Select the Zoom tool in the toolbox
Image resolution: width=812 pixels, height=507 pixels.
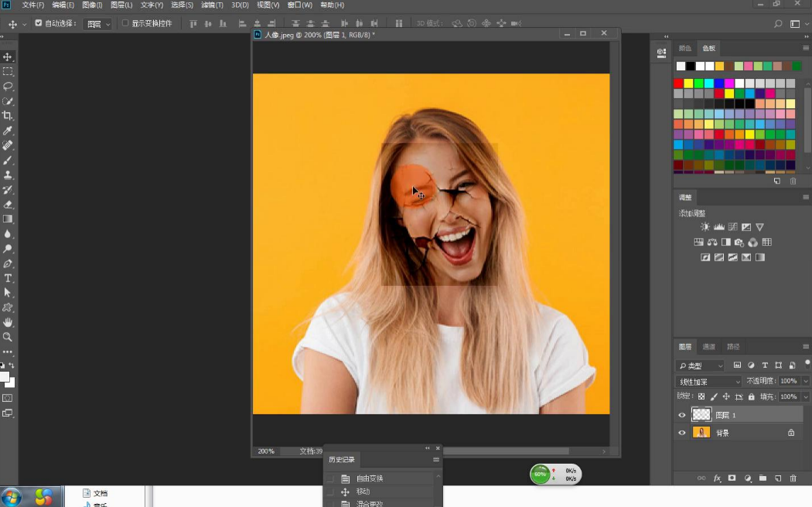coord(8,337)
